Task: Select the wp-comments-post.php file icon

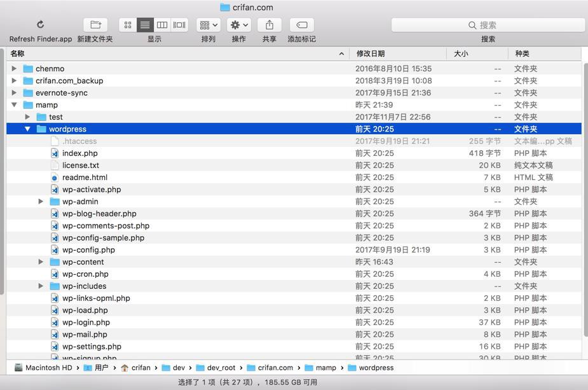Action: [x=55, y=226]
